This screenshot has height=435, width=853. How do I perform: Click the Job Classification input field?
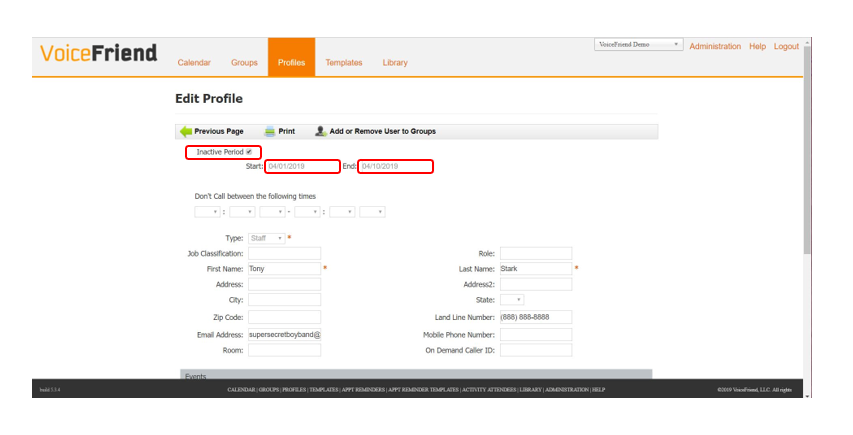click(x=285, y=253)
